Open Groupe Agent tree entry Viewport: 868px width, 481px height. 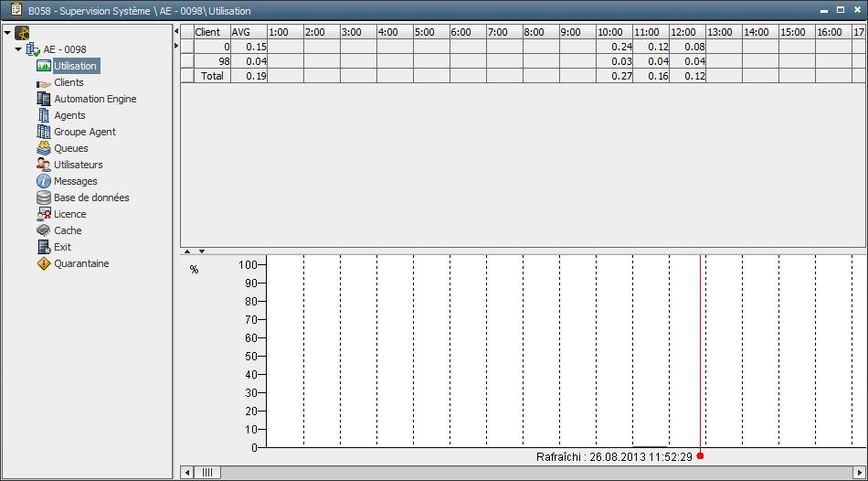[85, 132]
